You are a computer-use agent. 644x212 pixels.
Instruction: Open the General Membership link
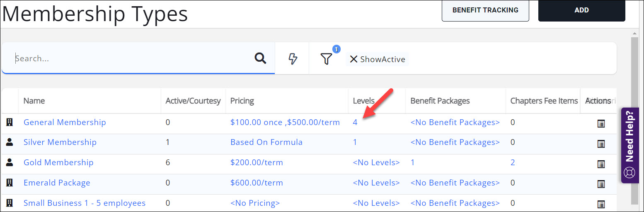point(65,122)
